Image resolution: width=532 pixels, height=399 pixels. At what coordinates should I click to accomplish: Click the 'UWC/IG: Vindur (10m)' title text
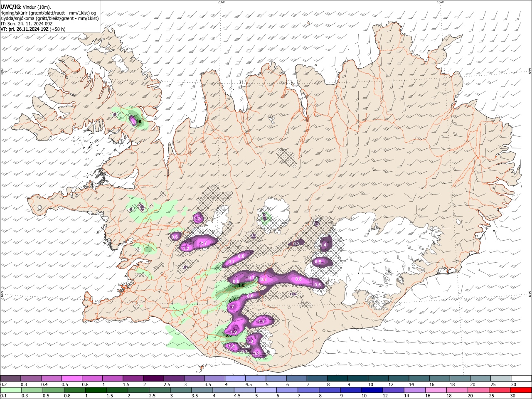[25, 7]
